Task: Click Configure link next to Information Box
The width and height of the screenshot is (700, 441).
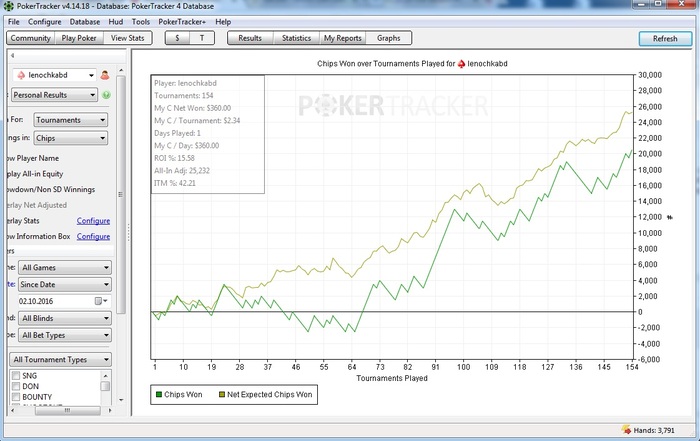Action: coord(93,237)
